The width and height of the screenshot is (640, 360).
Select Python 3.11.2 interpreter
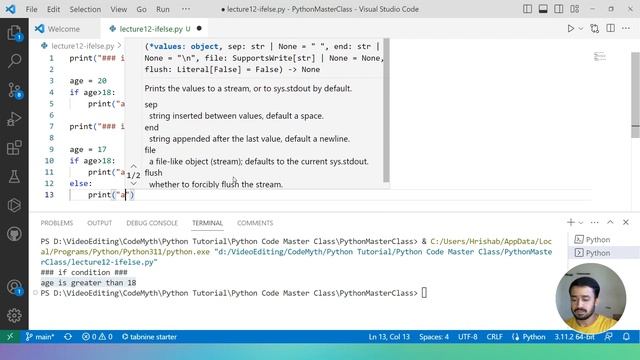574,337
